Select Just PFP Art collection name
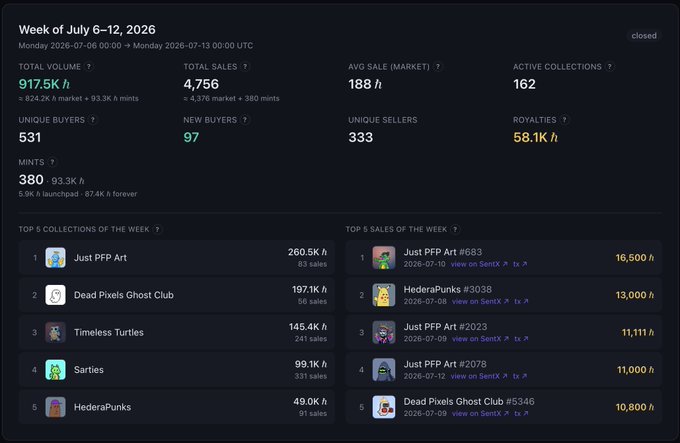680x443 pixels. pos(100,257)
